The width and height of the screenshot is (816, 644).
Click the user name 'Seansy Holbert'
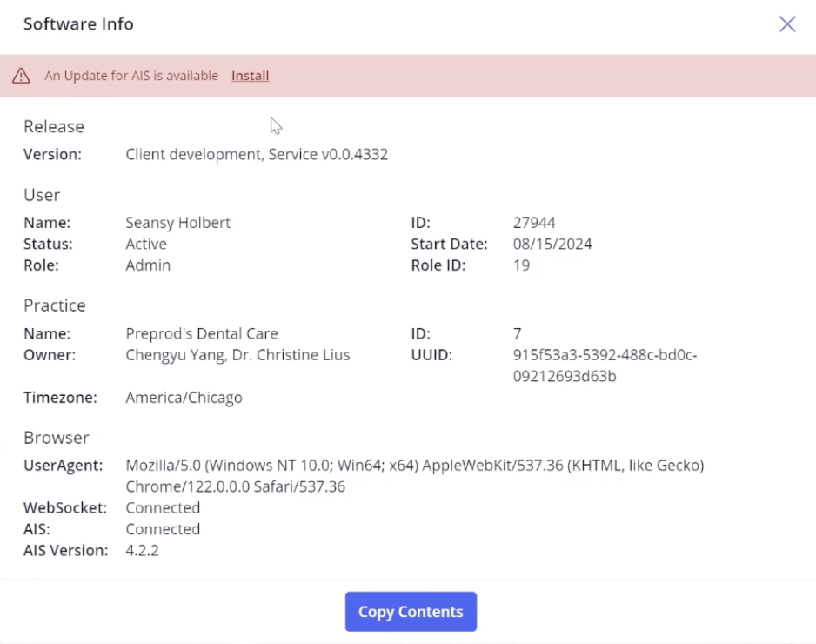pyautogui.click(x=177, y=223)
